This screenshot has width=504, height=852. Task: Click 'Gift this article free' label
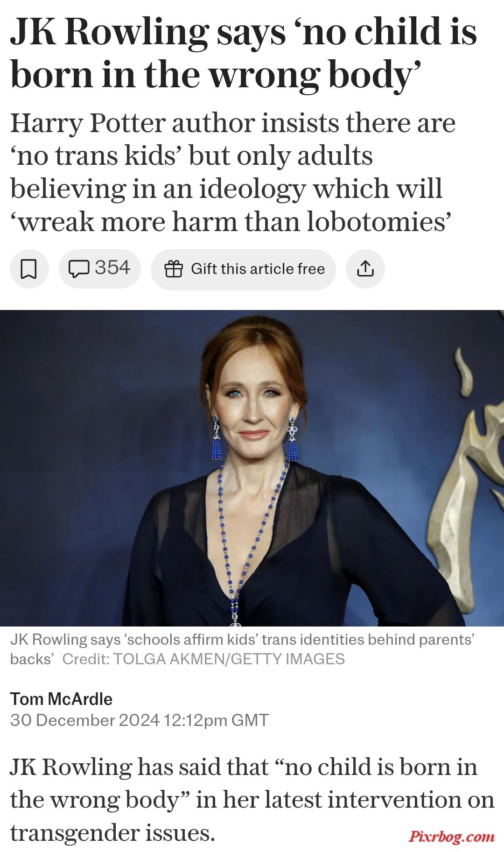tap(258, 269)
